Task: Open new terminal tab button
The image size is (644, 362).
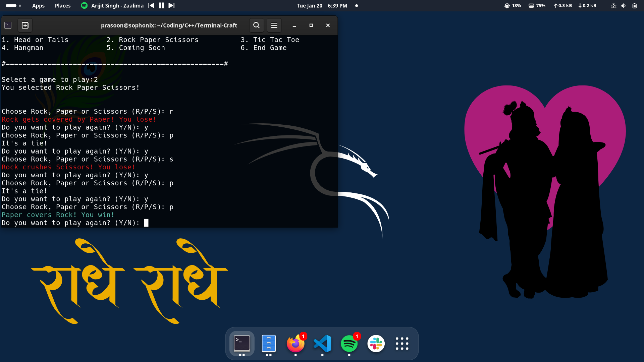Action: (25, 25)
